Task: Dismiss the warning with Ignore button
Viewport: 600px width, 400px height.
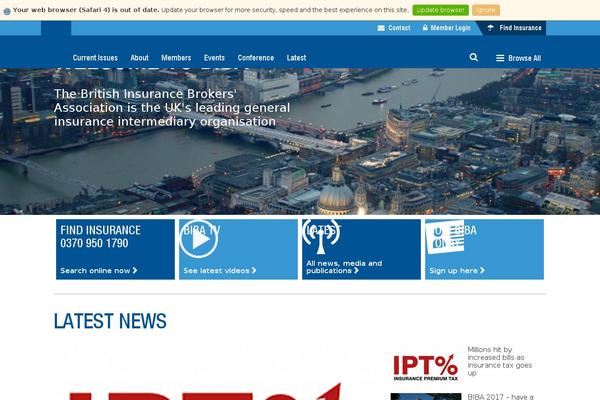Action: (486, 10)
